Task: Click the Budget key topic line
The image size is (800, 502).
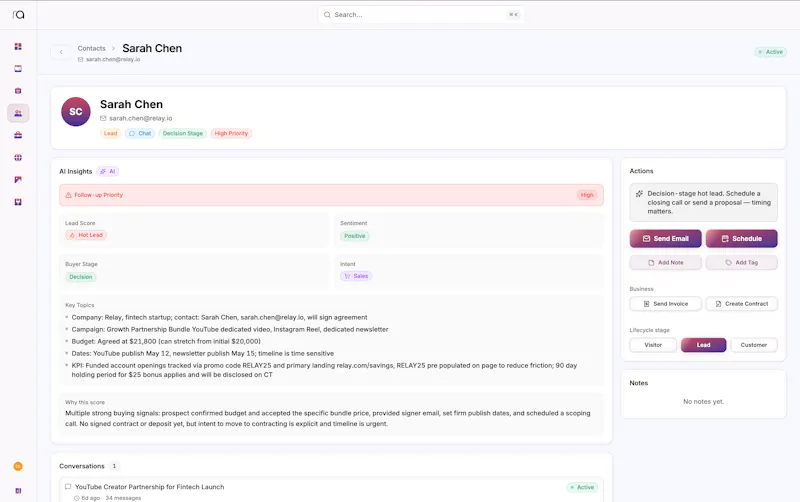Action: coord(166,341)
